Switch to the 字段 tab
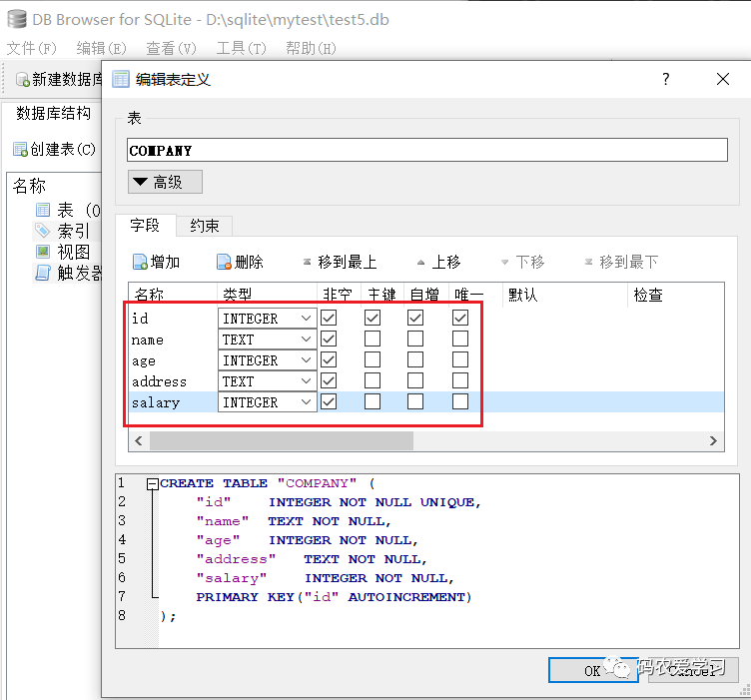The height and width of the screenshot is (700, 751). pyautogui.click(x=145, y=225)
